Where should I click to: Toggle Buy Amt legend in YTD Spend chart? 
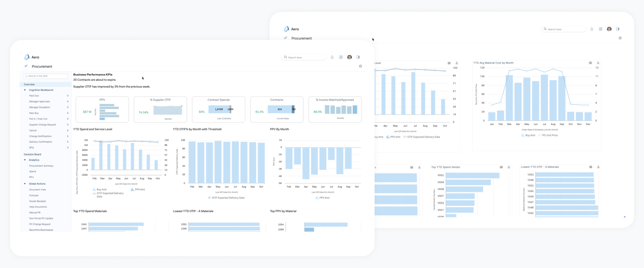100,189
